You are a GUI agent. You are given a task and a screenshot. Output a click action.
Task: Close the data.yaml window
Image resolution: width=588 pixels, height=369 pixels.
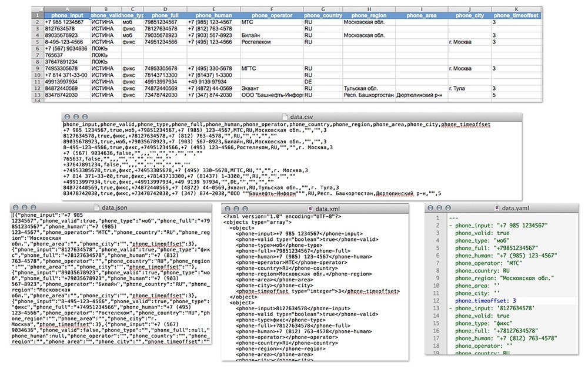click(431, 208)
